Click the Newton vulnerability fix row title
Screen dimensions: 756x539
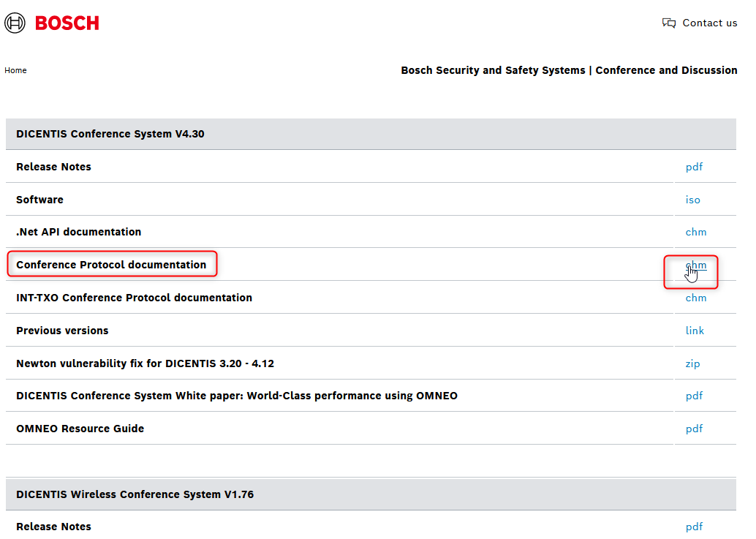click(145, 363)
